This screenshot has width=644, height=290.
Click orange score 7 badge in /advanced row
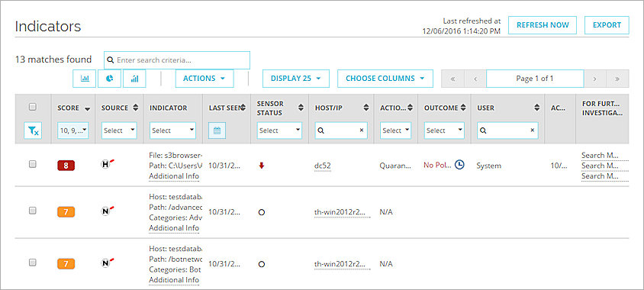coord(66,212)
